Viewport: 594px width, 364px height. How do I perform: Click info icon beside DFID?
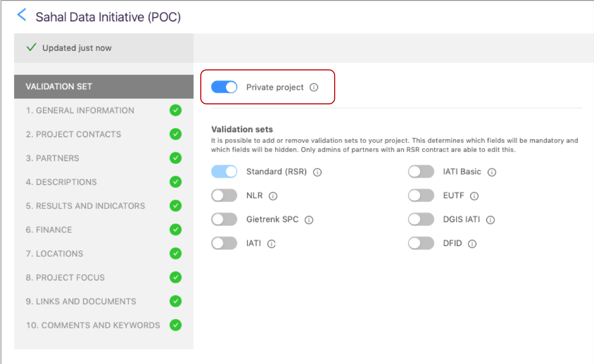[x=472, y=244]
